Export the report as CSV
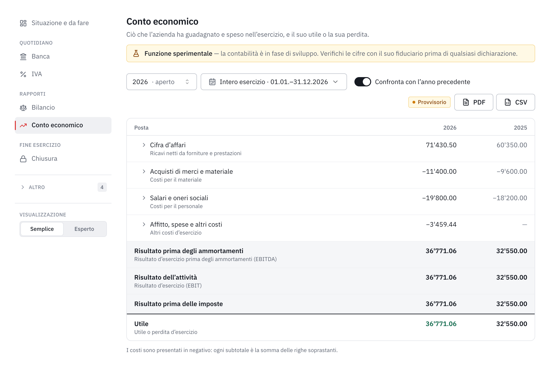 pyautogui.click(x=515, y=102)
